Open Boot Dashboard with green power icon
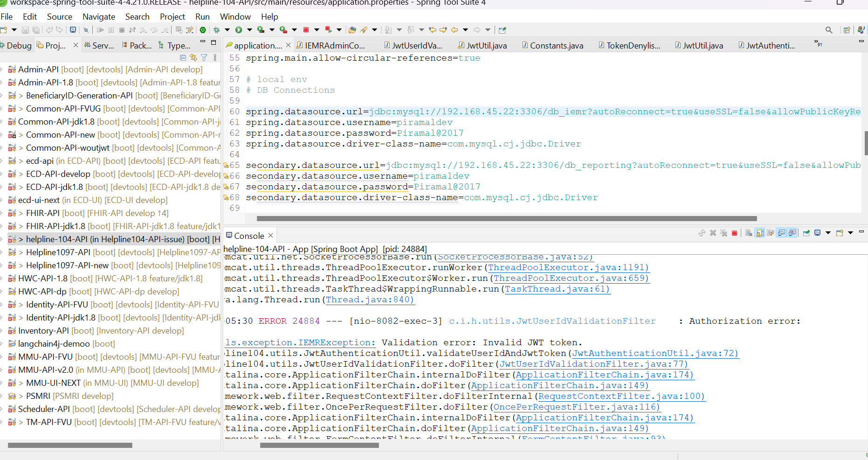This screenshot has width=868, height=460. (x=203, y=30)
